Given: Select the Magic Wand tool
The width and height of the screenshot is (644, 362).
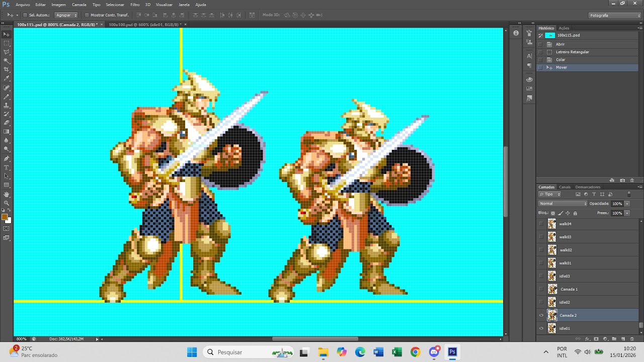Looking at the screenshot, I should [7, 61].
